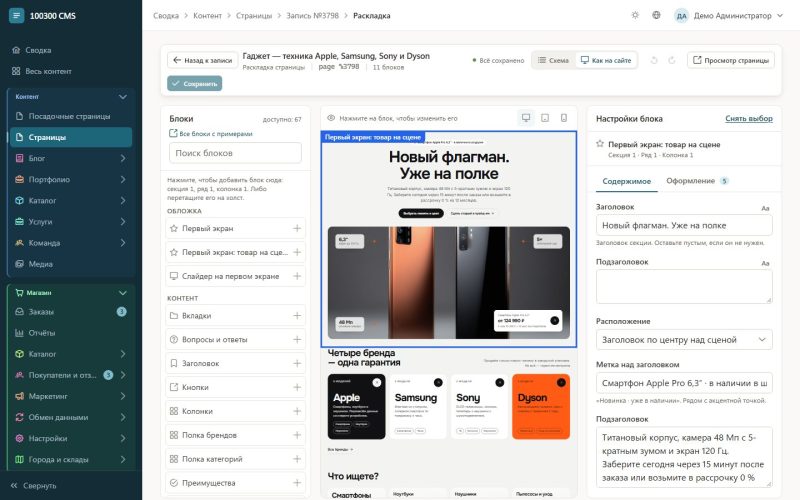
Task: Open Посадочные страницы in sidebar
Action: [x=71, y=116]
